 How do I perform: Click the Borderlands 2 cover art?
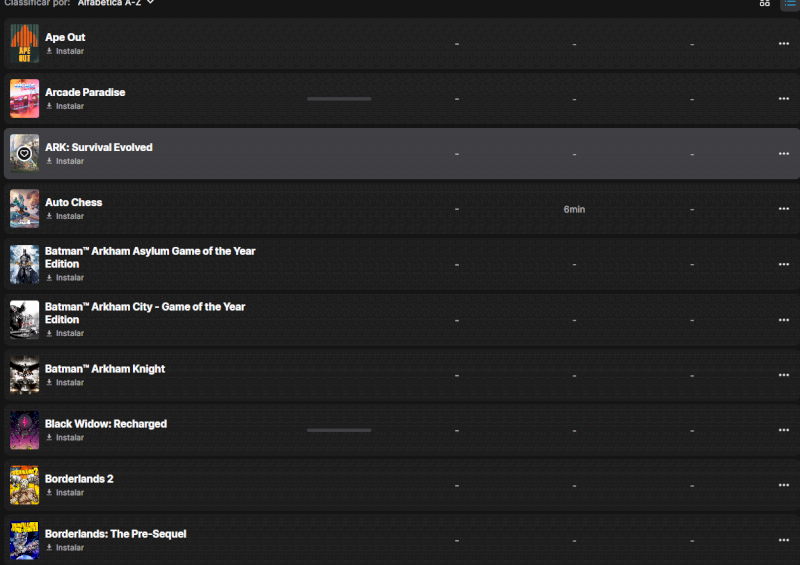25,485
